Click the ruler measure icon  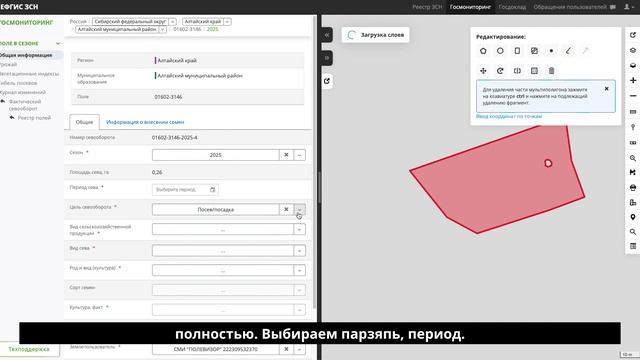click(x=633, y=111)
